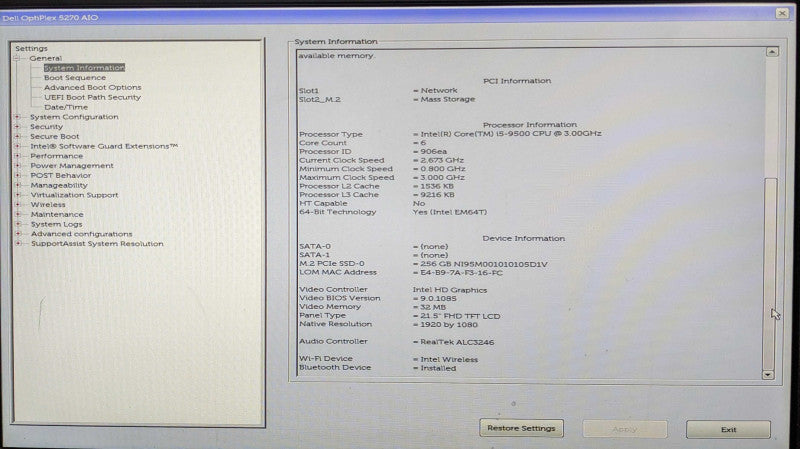
Task: Select the System Configuration label
Action: (x=74, y=117)
